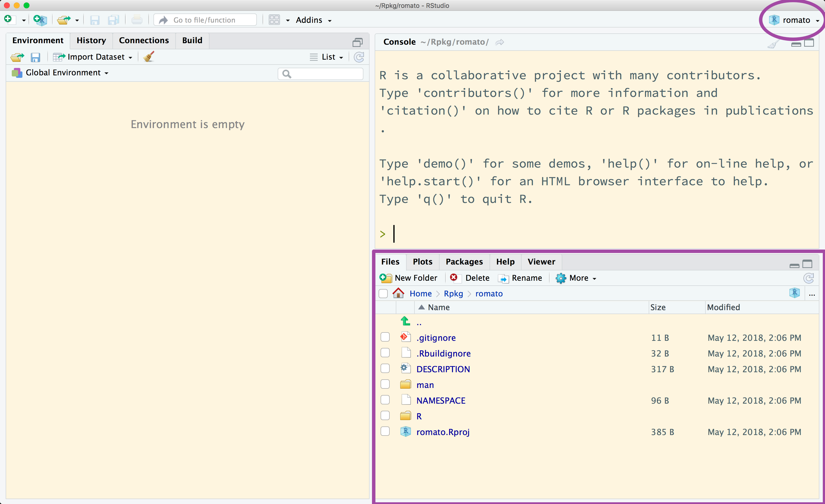Viewport: 825px width, 504px height.
Task: Open the List view dropdown
Action: 327,57
